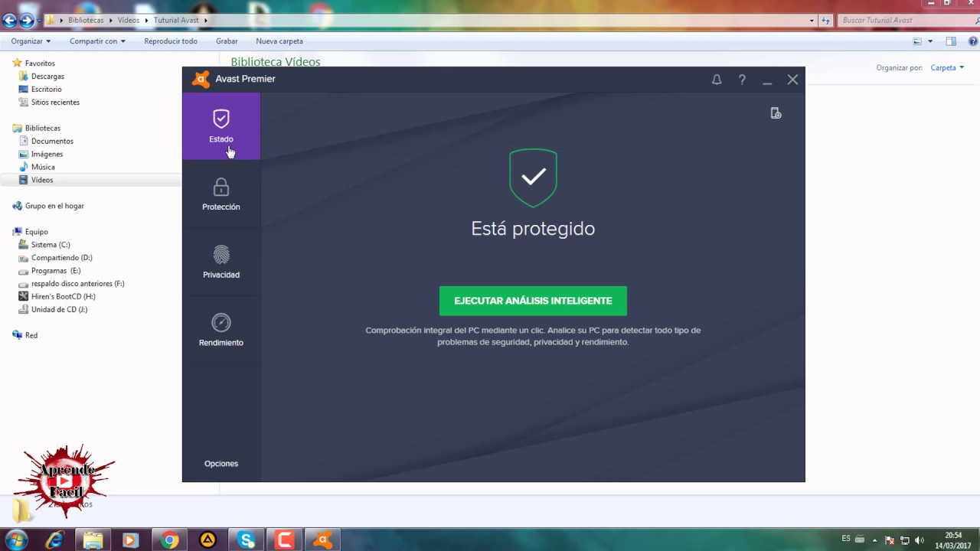Show hidden system tray icons
This screenshot has width=980, height=551.
pyautogui.click(x=875, y=540)
